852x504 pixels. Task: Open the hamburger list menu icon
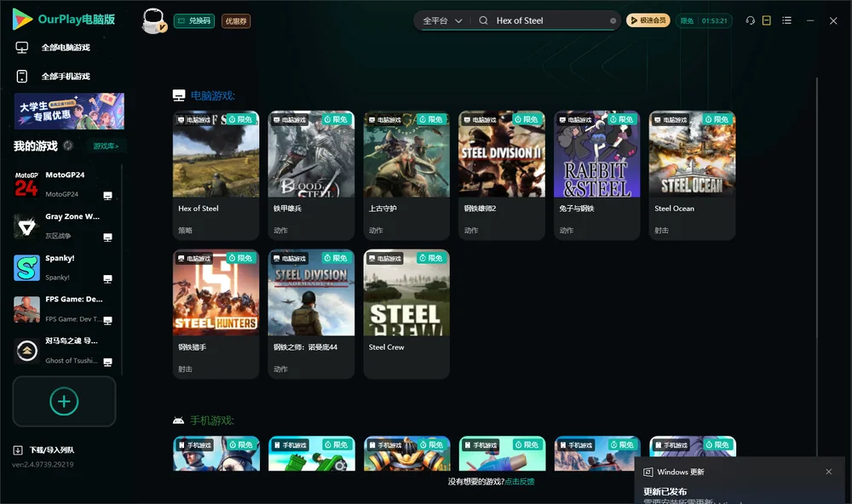(786, 20)
